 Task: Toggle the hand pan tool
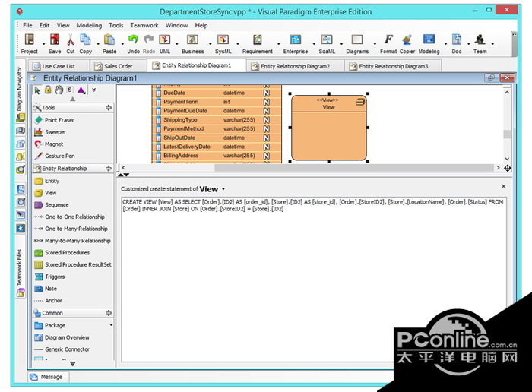[59, 90]
